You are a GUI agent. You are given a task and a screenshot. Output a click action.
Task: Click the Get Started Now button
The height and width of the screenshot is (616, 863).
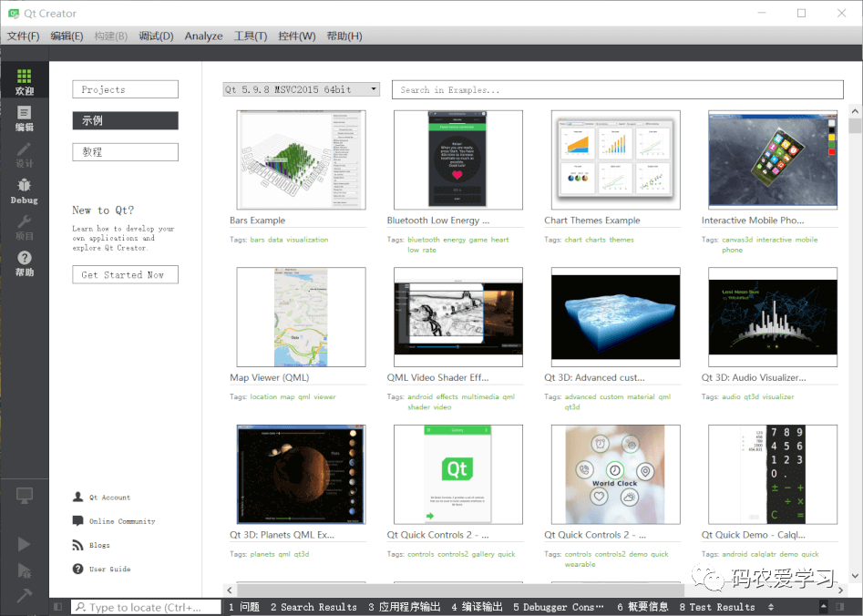point(125,274)
